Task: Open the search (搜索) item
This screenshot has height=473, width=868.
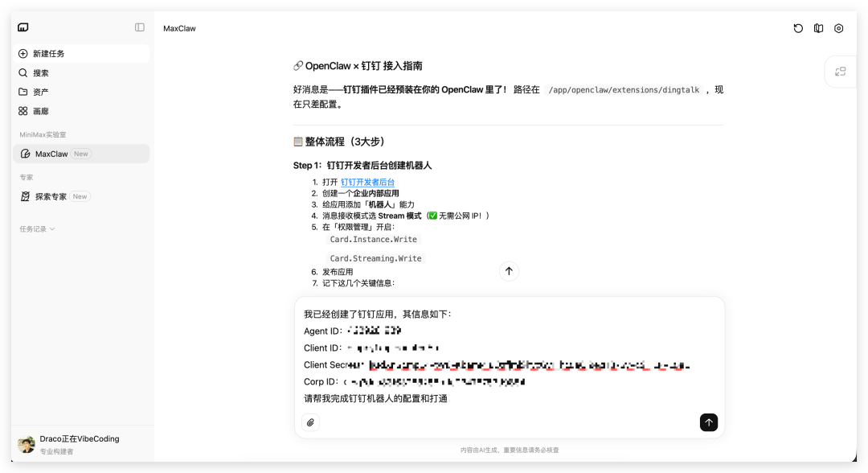Action: click(40, 73)
